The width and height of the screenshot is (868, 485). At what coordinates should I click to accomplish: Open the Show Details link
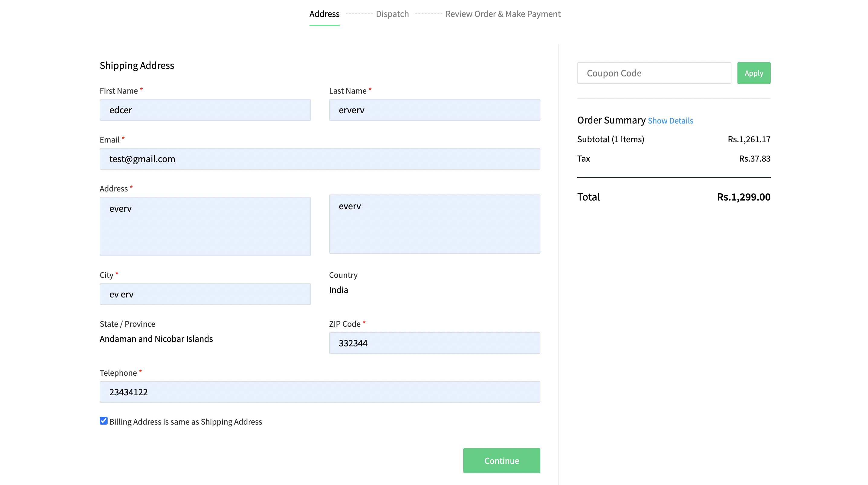670,120
